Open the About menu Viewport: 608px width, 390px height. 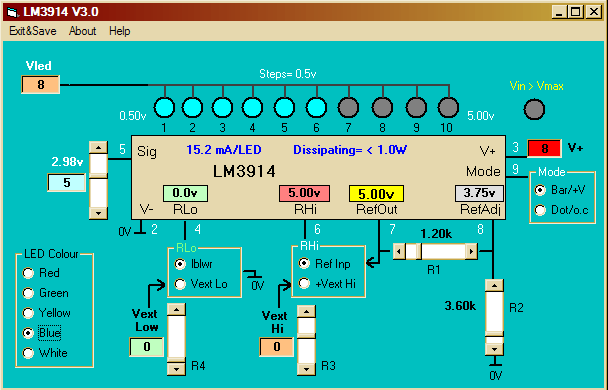point(82,31)
